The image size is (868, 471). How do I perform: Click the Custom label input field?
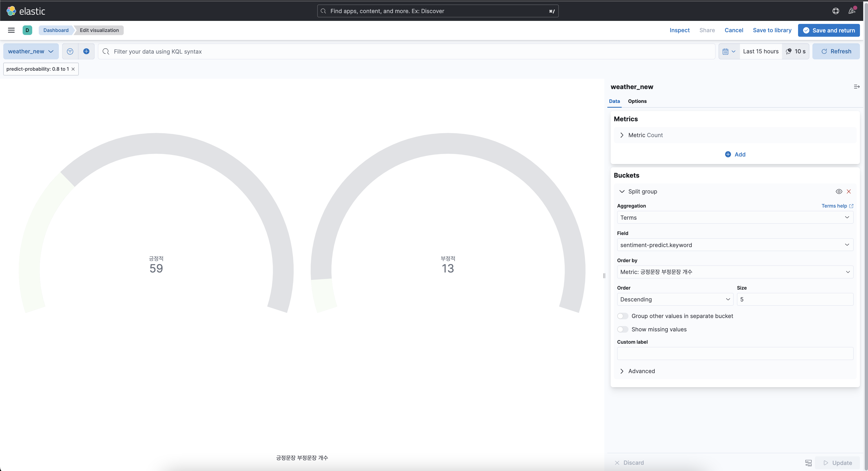pyautogui.click(x=735, y=354)
